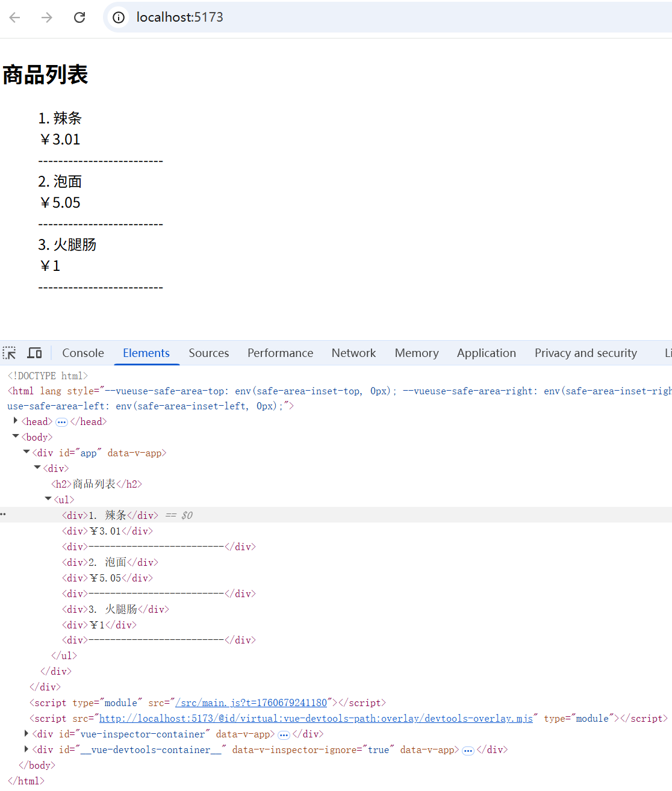Select the html lang style node
The image size is (672, 791).
340,399
